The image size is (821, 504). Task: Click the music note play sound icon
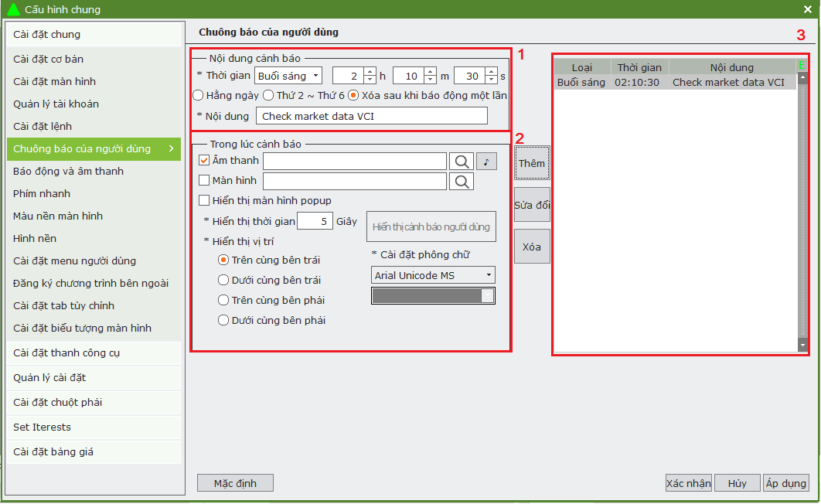tap(486, 161)
